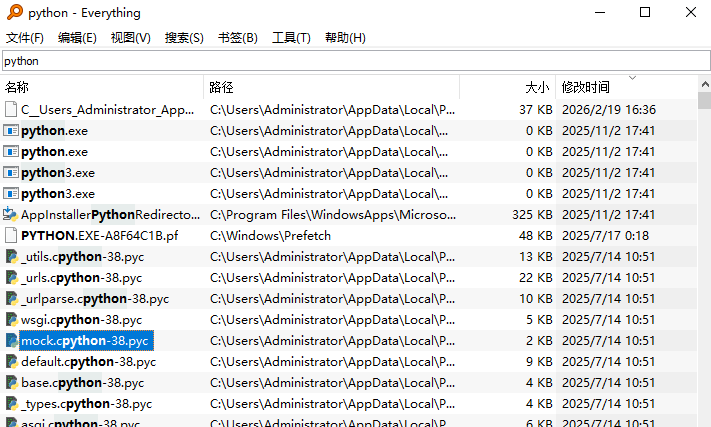Open the 搜索(S) menu

[184, 38]
